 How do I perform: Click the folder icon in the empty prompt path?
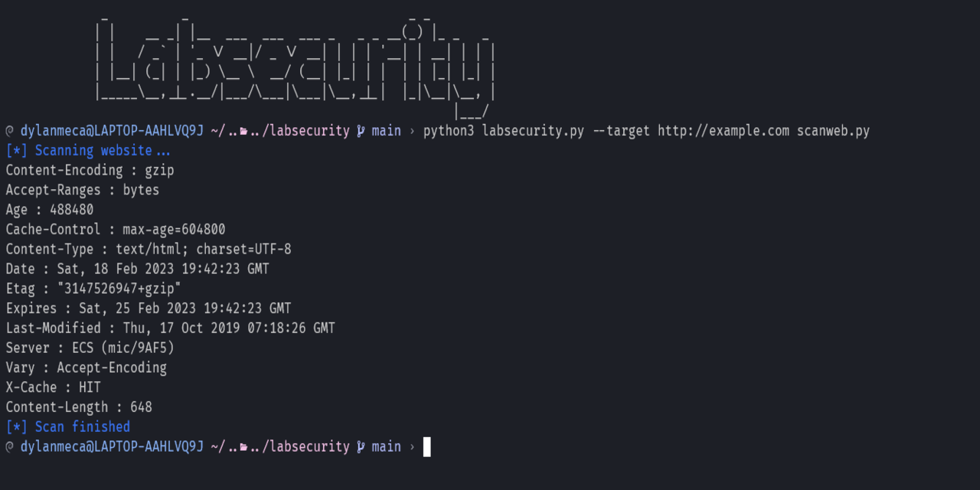point(244,446)
